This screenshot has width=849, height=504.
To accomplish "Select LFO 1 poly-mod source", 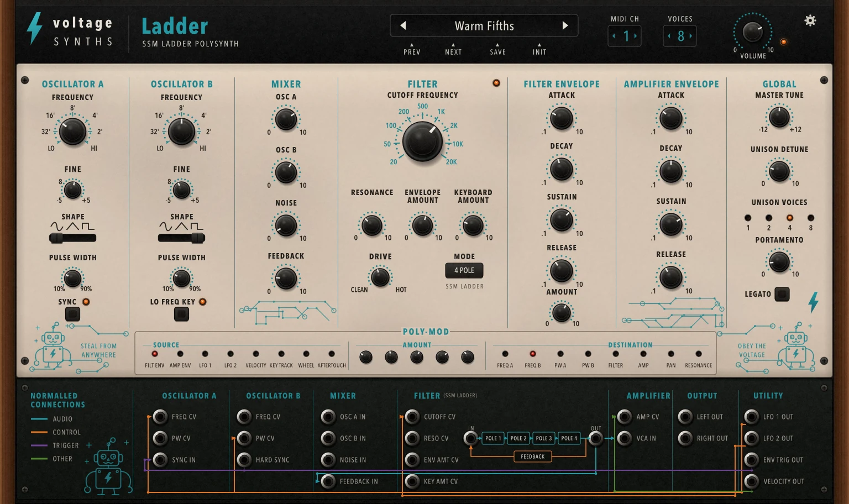I will [205, 354].
